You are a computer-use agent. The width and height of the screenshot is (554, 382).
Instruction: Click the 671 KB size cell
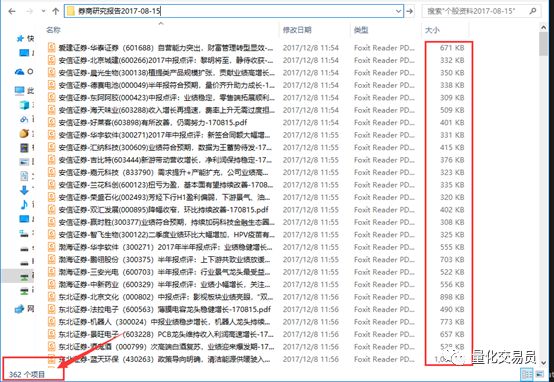coord(452,48)
